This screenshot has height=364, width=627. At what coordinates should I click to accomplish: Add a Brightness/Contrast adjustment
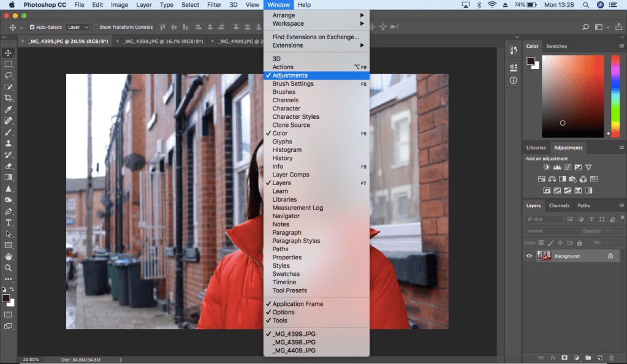547,167
